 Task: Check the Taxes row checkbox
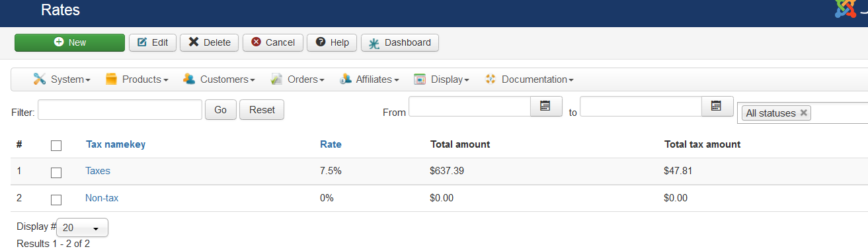click(56, 172)
